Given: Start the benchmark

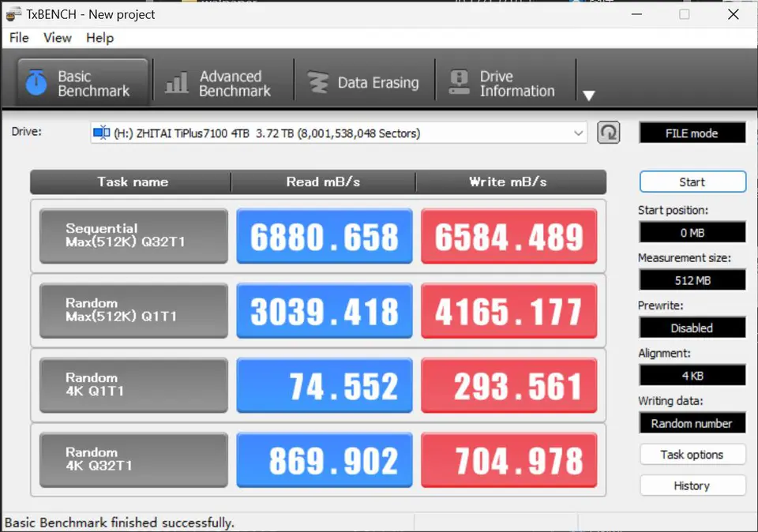Looking at the screenshot, I should [x=692, y=182].
